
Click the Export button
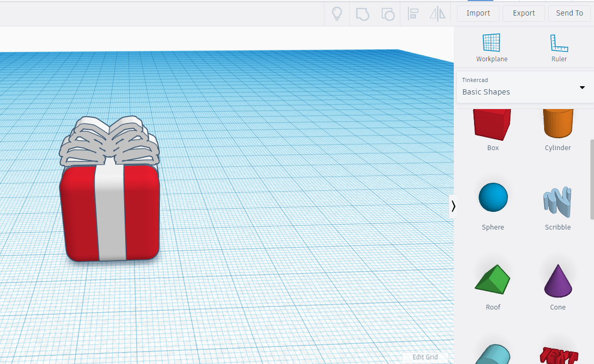coord(523,14)
